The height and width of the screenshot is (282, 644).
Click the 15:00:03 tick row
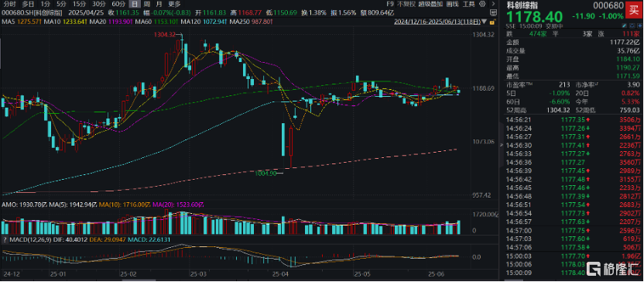pos(573,256)
